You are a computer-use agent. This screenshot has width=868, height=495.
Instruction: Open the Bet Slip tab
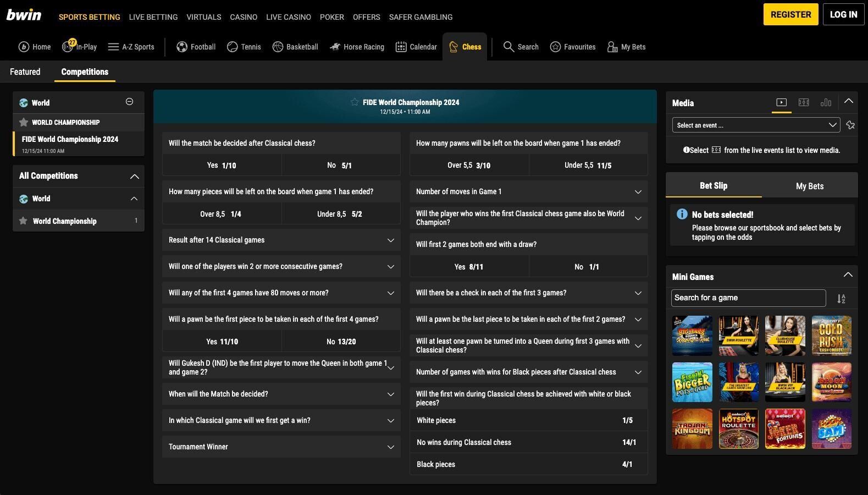[x=714, y=186]
